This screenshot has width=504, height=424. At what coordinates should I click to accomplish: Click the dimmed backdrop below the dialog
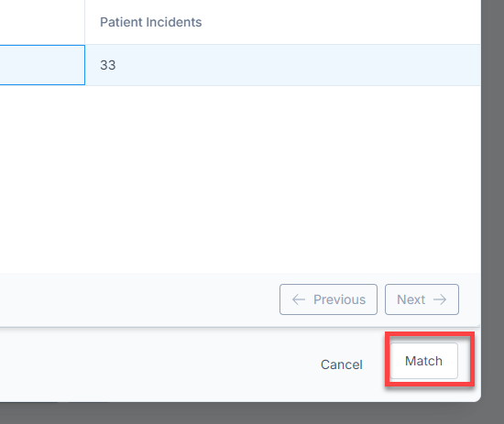point(252,413)
